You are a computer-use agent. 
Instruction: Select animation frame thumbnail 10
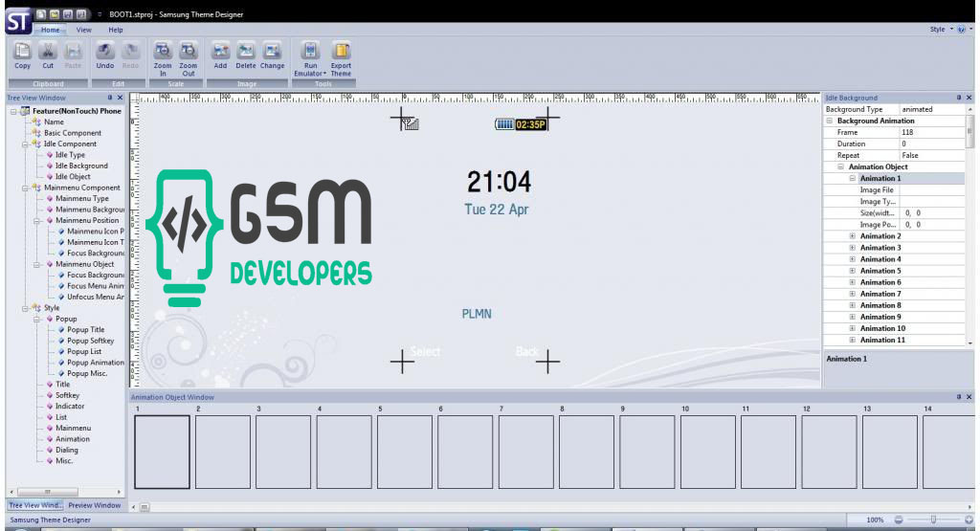[x=707, y=452]
